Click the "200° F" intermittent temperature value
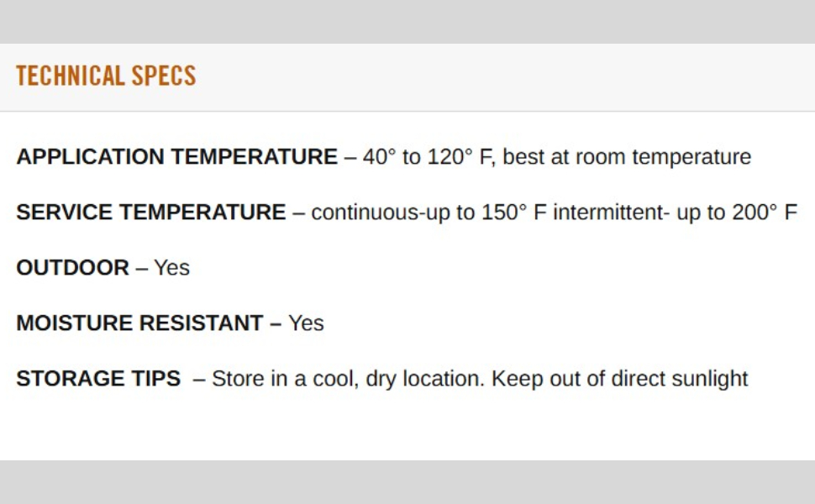This screenshot has width=815, height=504. [764, 213]
